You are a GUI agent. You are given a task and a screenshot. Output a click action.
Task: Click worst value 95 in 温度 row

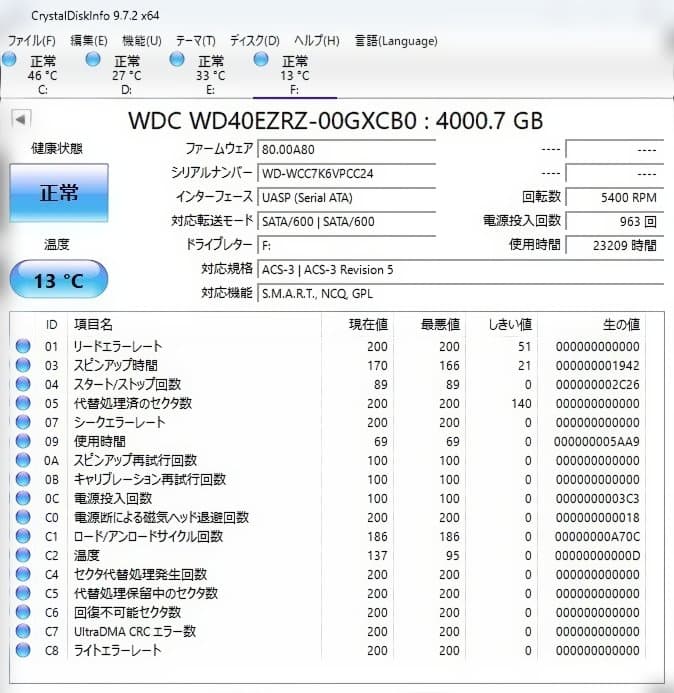pos(452,556)
